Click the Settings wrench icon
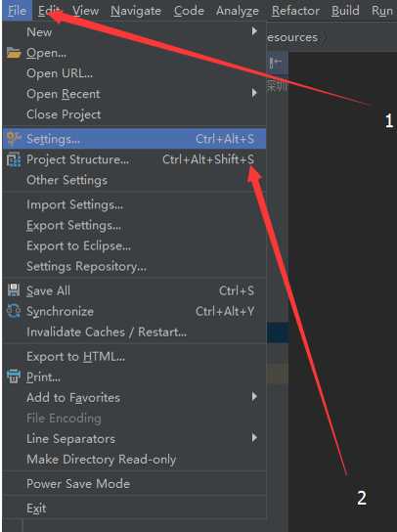 tap(14, 139)
